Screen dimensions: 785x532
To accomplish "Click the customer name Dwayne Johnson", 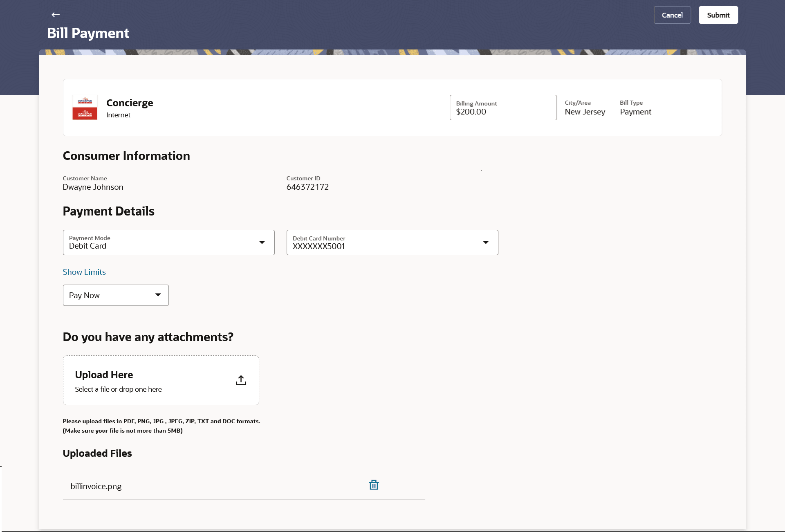I will point(93,187).
